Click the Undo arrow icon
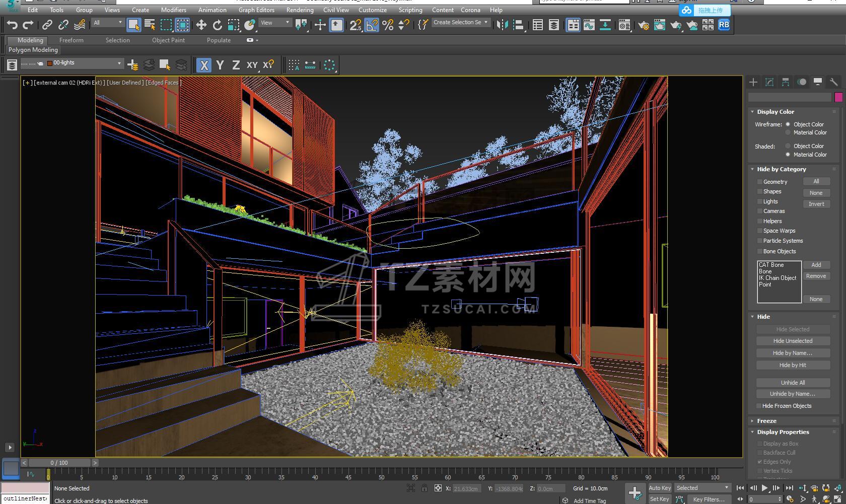 [12, 25]
